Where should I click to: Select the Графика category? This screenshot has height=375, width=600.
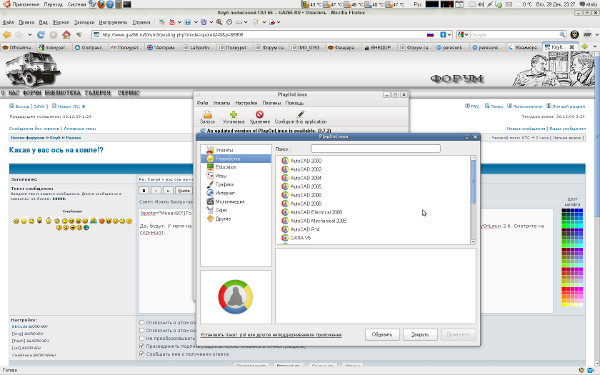(x=236, y=184)
